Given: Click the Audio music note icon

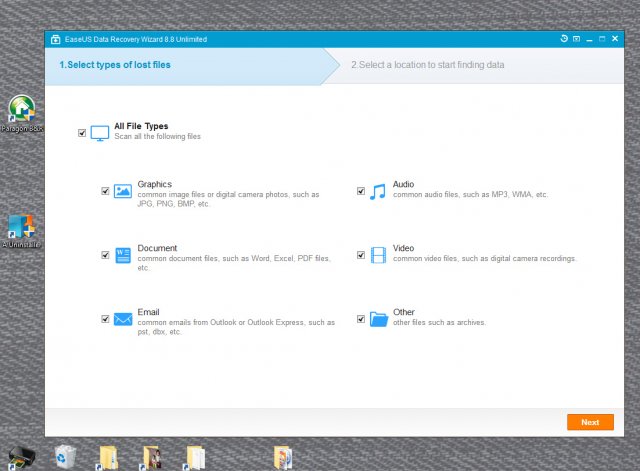Looking at the screenshot, I should tap(378, 191).
